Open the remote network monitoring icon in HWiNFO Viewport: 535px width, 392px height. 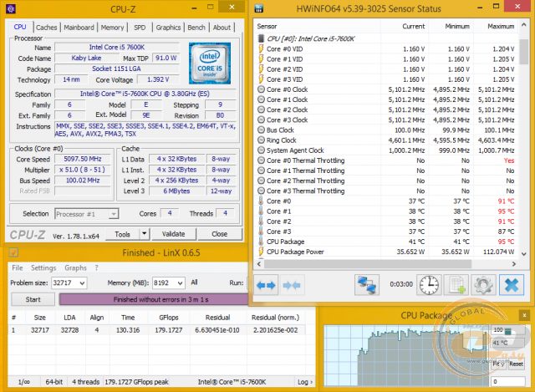367,285
